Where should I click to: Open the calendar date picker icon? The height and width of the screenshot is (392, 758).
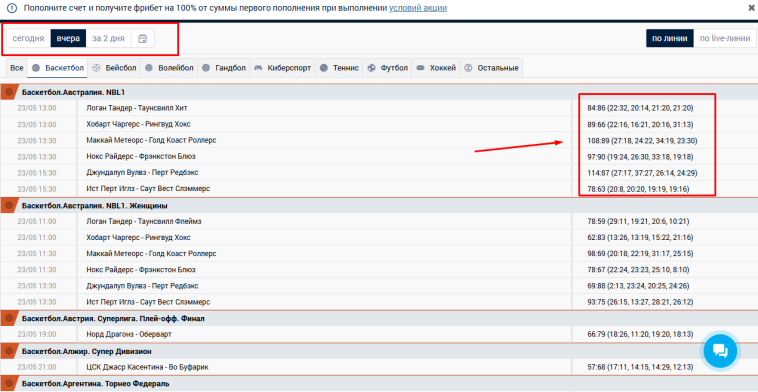coord(143,39)
